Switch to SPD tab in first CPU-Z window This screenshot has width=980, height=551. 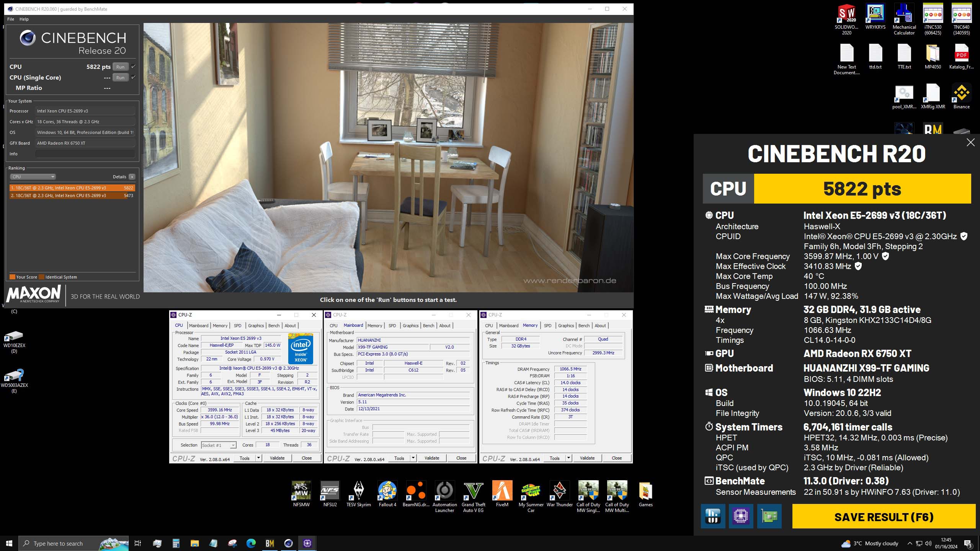tap(238, 326)
